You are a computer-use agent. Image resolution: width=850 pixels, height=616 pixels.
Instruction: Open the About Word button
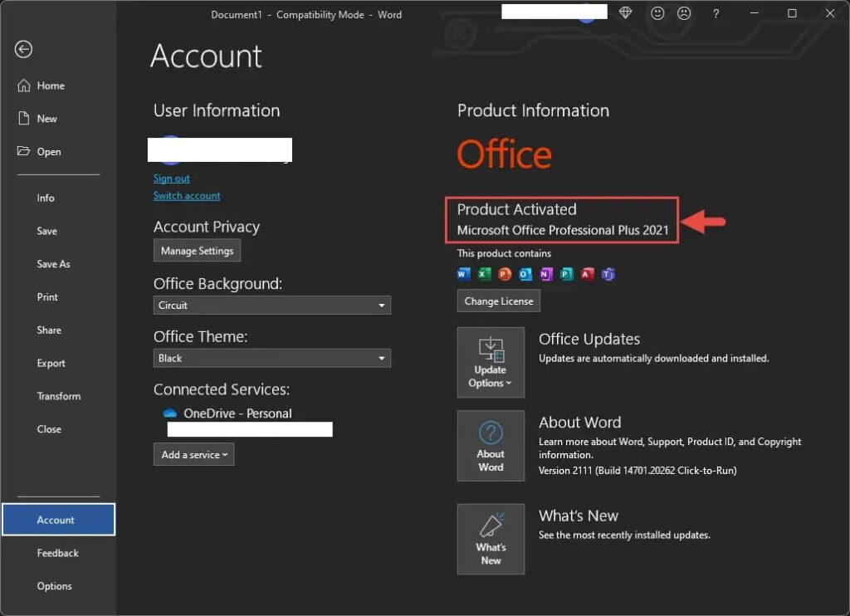coord(491,446)
